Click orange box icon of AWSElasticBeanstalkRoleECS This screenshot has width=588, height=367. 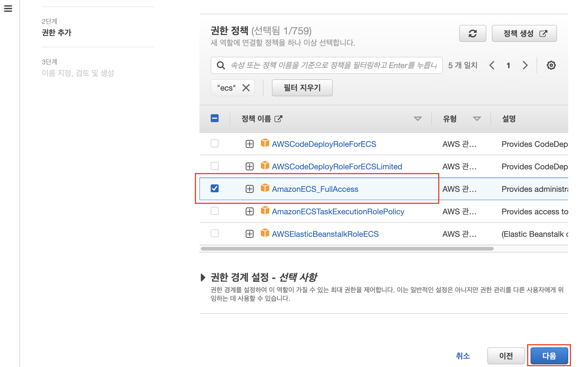tap(265, 233)
